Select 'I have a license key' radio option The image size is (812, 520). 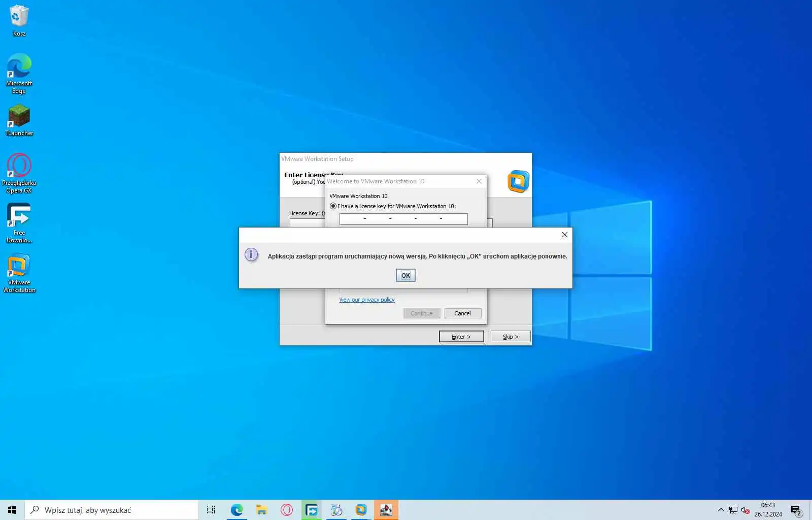333,206
